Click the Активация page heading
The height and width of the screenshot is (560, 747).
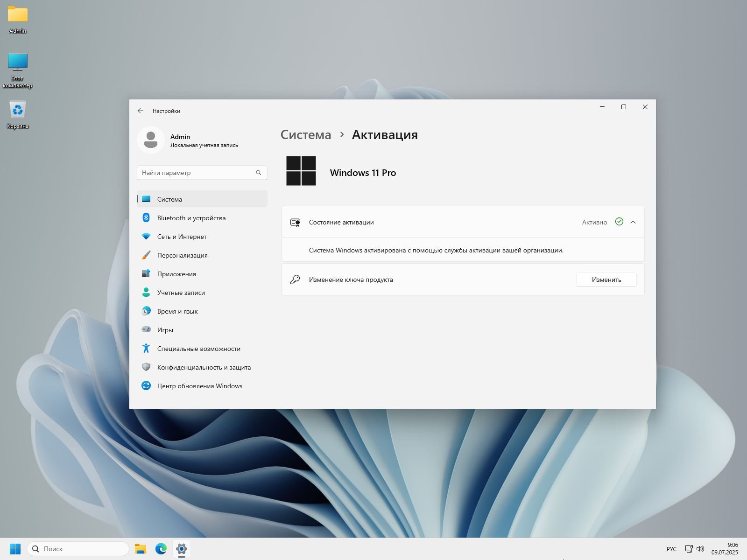385,135
